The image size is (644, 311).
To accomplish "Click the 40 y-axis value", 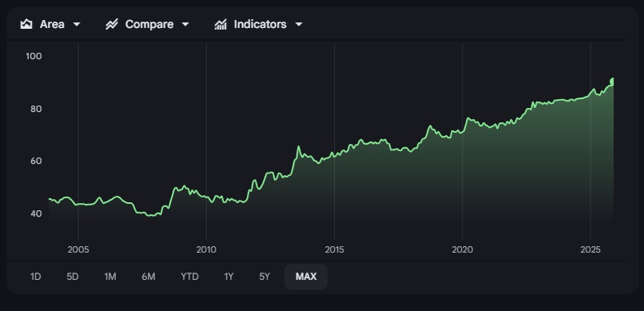I will point(36,213).
